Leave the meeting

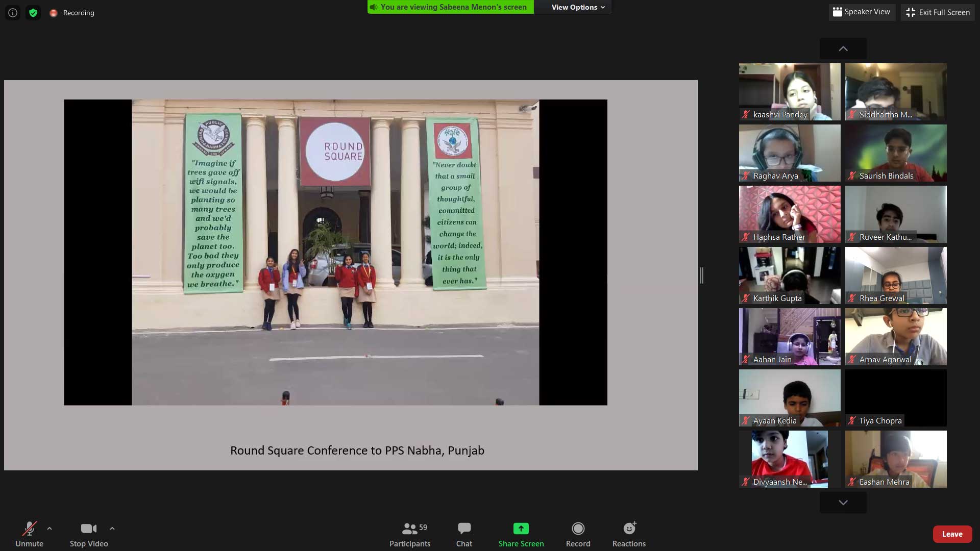(952, 534)
